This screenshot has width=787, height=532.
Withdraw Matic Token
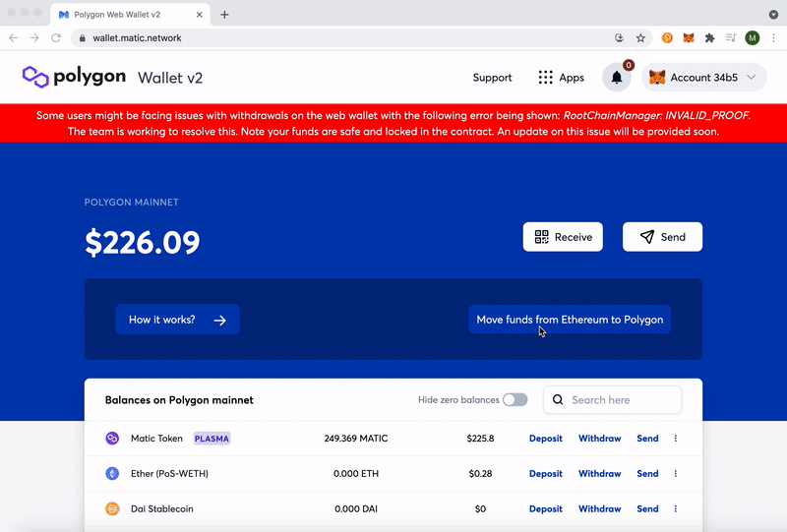click(599, 439)
